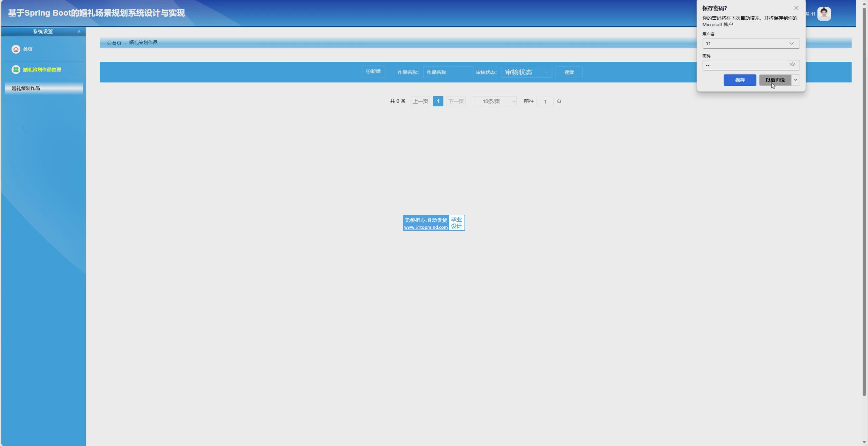This screenshot has width=868, height=446.
Task: Click the 搜索 search button
Action: (569, 72)
